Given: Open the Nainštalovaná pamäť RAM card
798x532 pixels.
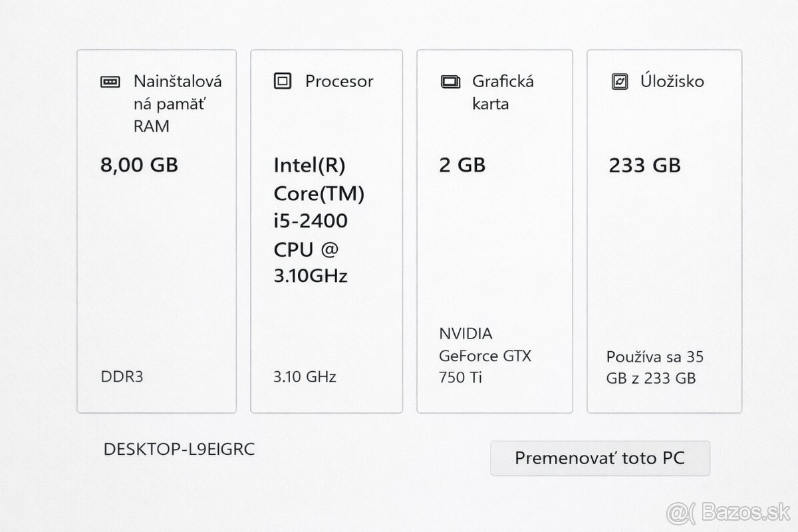Looking at the screenshot, I should click(x=156, y=266).
